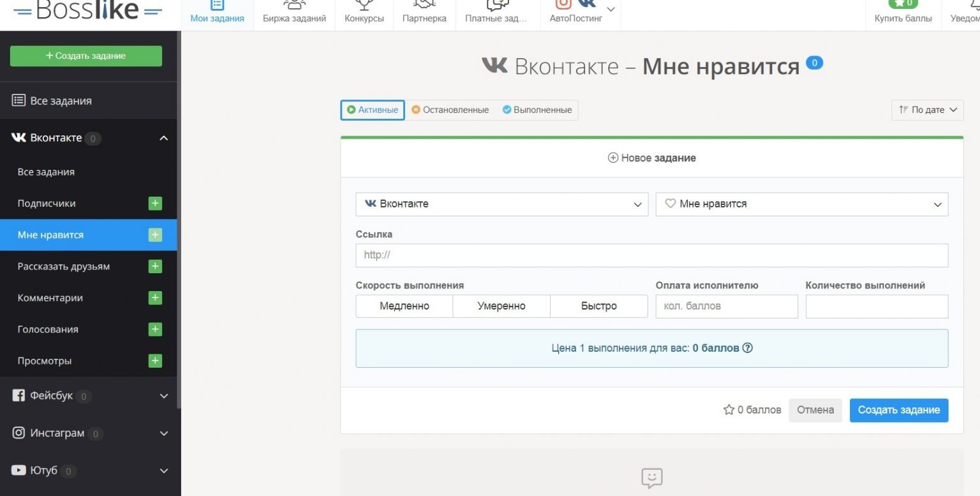Show Остановленные tasks filter
Image resolution: width=980 pixels, height=496 pixels.
tap(450, 110)
